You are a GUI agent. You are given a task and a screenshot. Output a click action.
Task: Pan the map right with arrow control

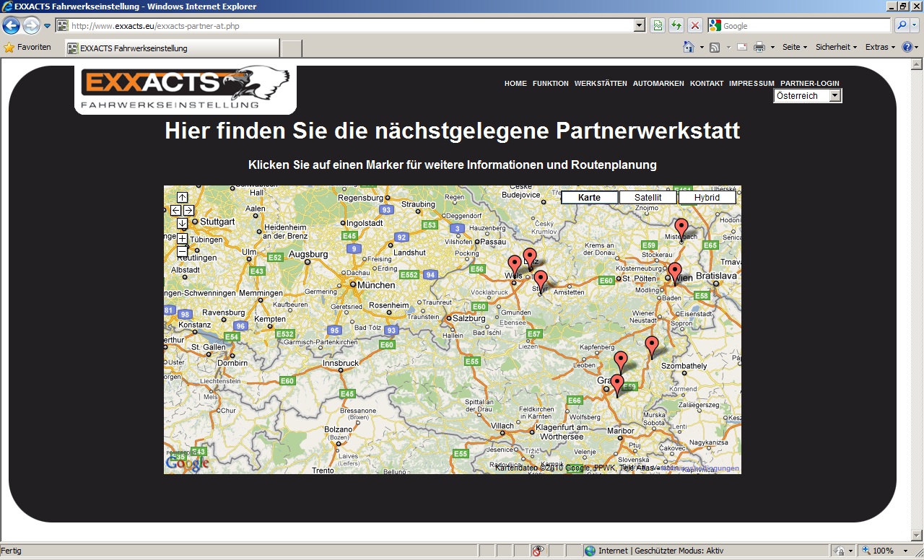[x=188, y=211]
